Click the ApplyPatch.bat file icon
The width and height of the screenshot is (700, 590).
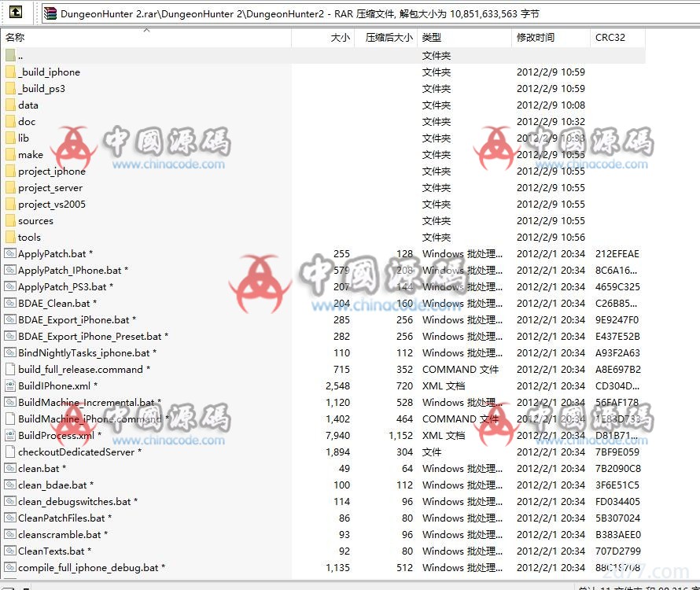[x=10, y=254]
